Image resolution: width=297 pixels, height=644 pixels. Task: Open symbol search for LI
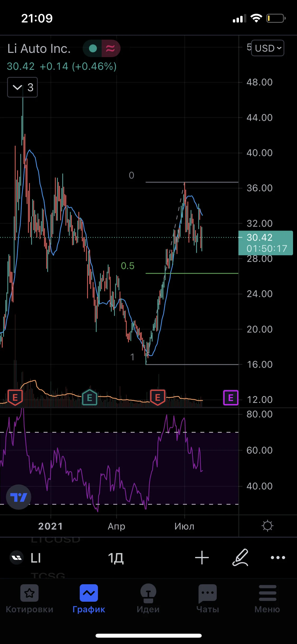[x=35, y=558]
